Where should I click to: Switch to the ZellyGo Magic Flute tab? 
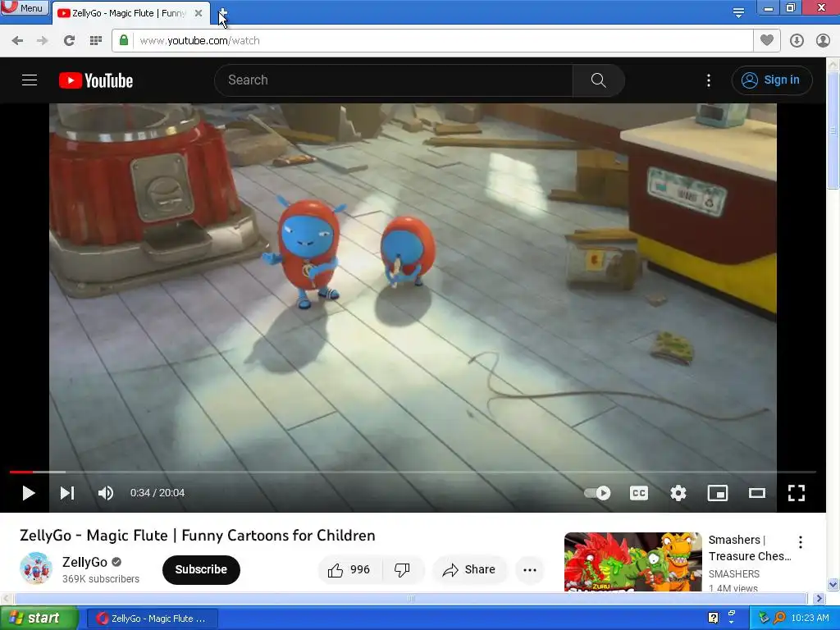pyautogui.click(x=129, y=13)
